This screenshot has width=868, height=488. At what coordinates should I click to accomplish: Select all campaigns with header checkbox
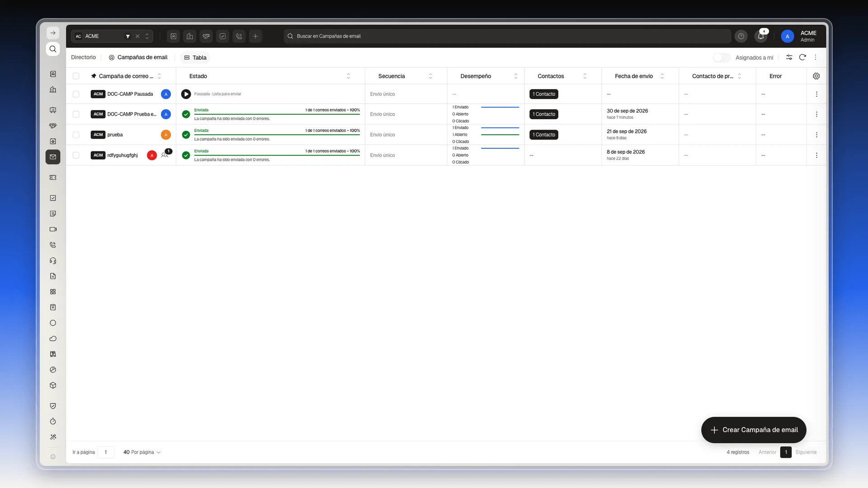tap(76, 76)
